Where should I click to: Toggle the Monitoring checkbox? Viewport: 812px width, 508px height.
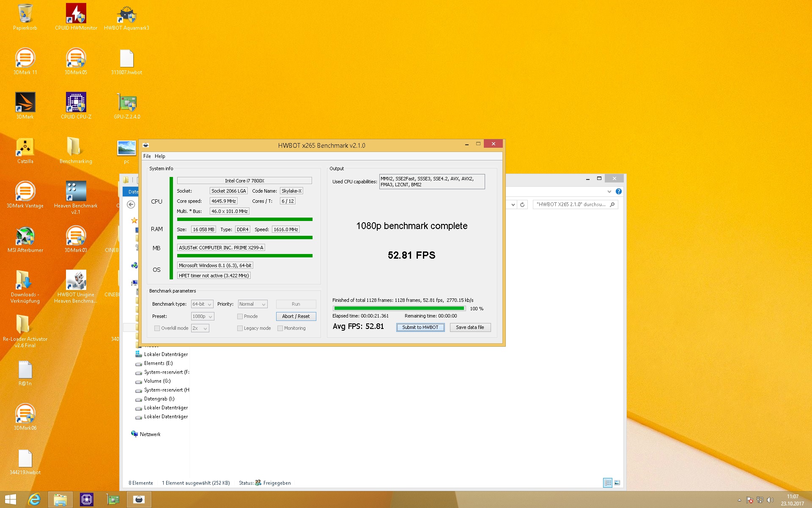(280, 328)
